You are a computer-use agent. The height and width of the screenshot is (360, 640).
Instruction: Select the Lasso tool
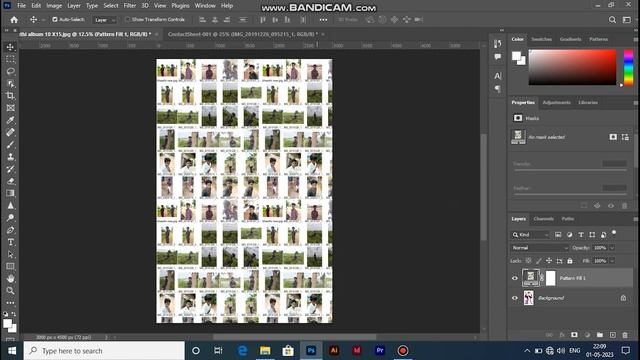[11, 71]
